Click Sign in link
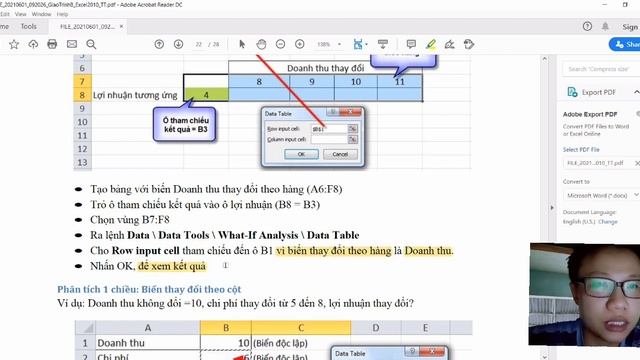Screen dimensions: 640x360 tap(630, 27)
